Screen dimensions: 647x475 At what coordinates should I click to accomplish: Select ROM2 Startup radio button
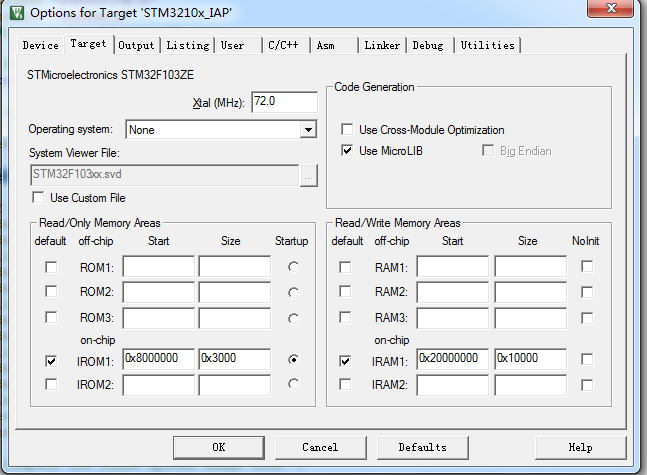tap(293, 293)
